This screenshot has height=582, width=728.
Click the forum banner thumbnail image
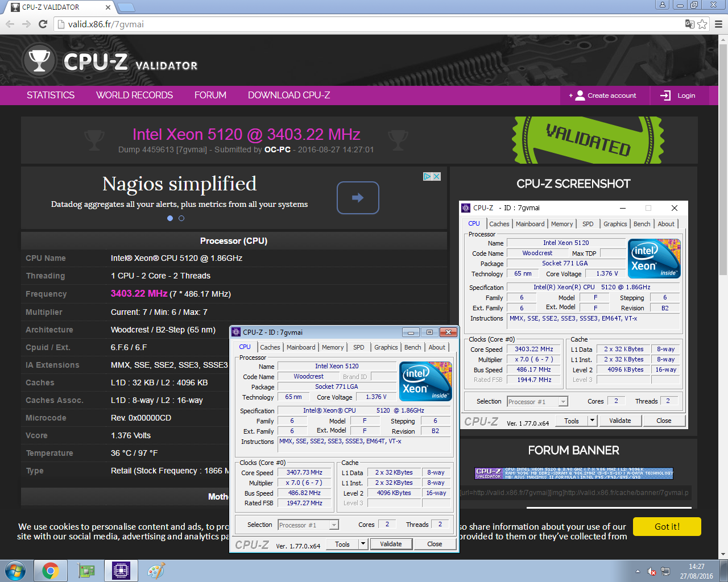[574, 473]
